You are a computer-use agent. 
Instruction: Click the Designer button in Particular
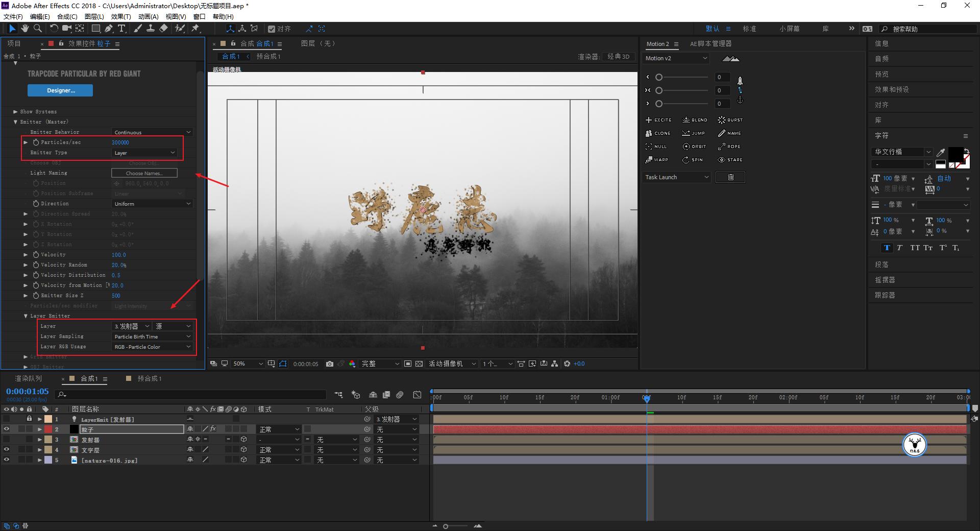(60, 90)
